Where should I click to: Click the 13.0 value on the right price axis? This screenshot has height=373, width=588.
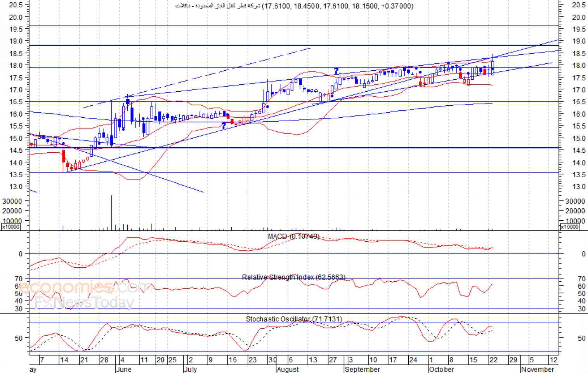(x=579, y=186)
